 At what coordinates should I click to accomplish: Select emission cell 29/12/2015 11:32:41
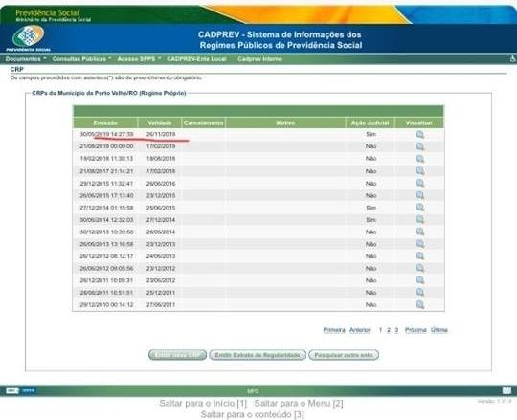coord(106,184)
